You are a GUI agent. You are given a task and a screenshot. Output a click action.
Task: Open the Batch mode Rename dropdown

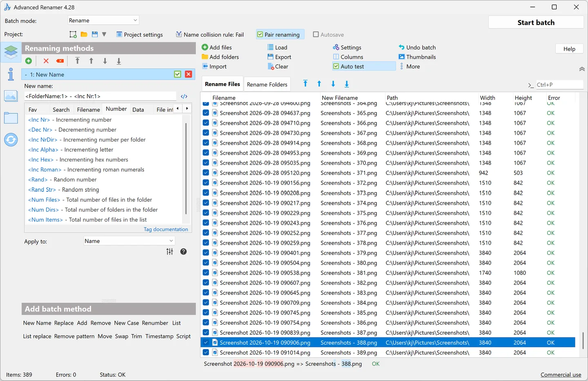click(103, 20)
